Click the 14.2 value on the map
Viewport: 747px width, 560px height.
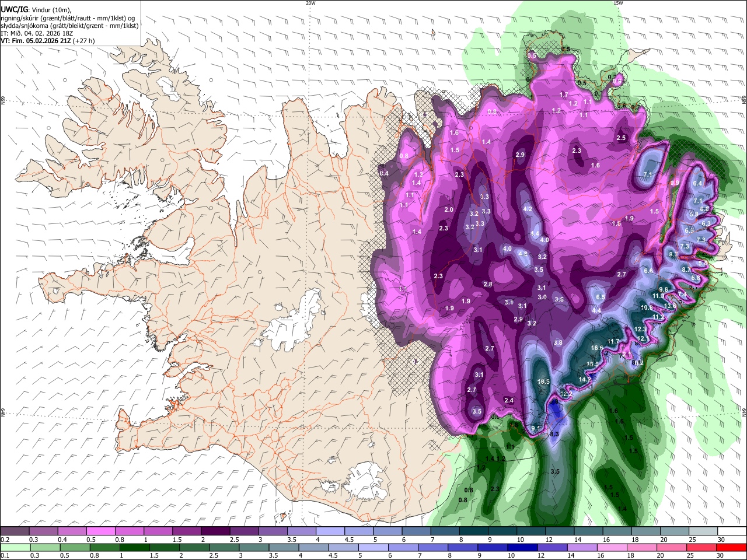[x=585, y=380]
